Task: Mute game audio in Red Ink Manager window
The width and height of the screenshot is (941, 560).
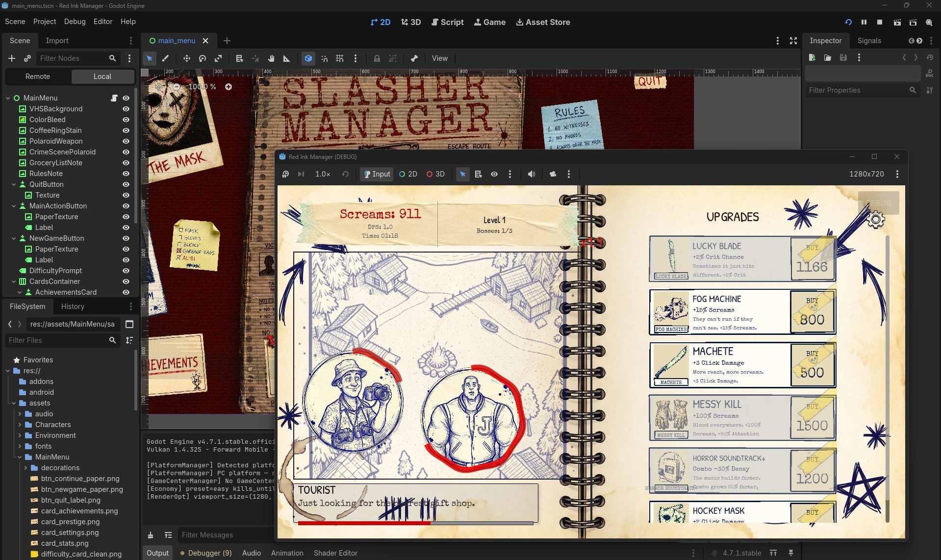Action: [x=532, y=174]
